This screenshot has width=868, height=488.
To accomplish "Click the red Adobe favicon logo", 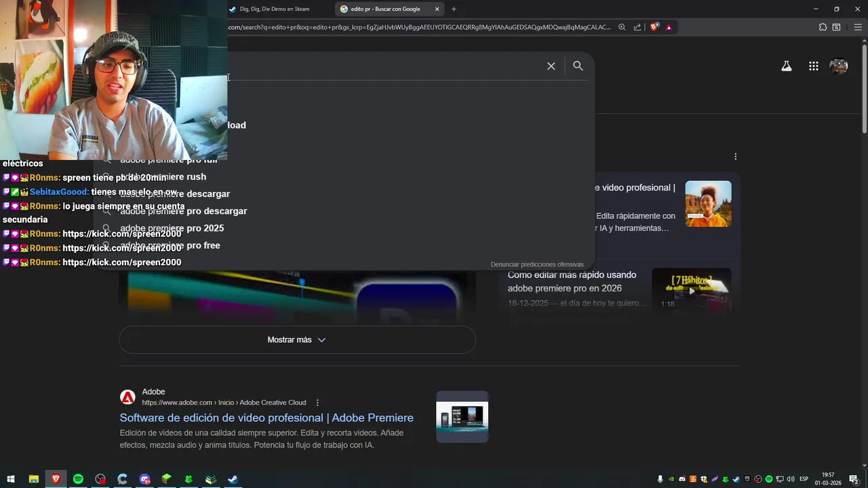I will (x=127, y=397).
